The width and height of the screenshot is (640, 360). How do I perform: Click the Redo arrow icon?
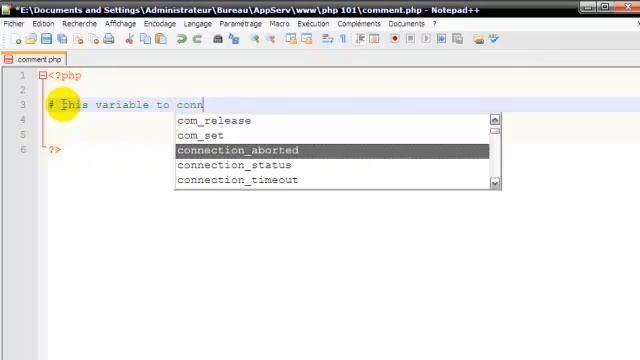coord(198,39)
